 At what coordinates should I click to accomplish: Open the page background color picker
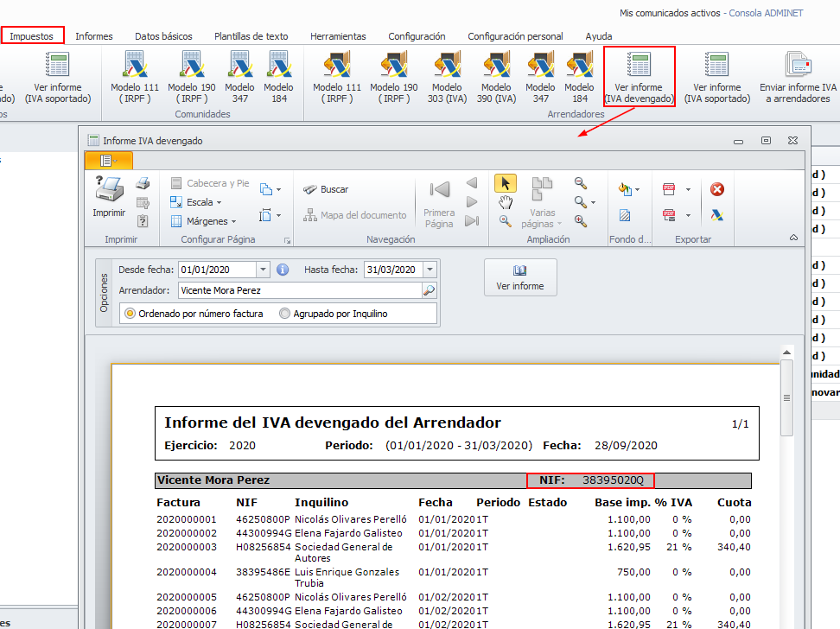(628, 189)
